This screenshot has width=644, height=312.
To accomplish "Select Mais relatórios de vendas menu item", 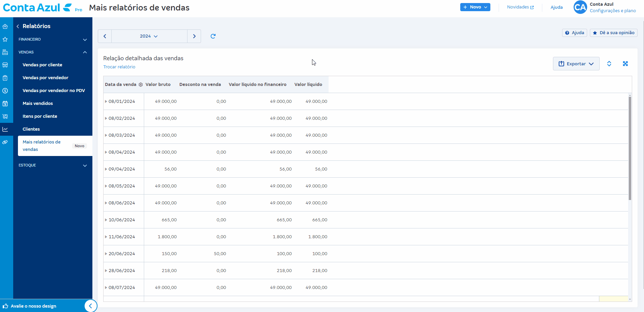I will coord(55,146).
